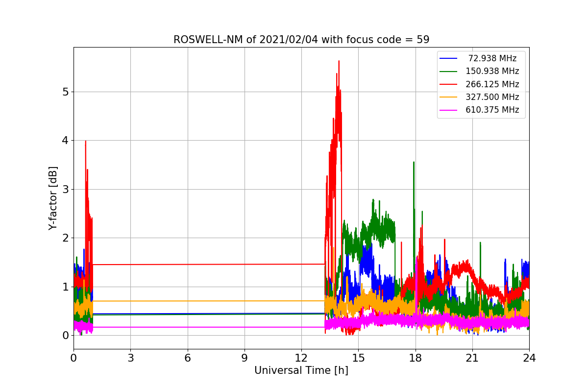Screen dimensions: 588x392
Task: Select the 610.375 MHz legend label
Action: 492,110
